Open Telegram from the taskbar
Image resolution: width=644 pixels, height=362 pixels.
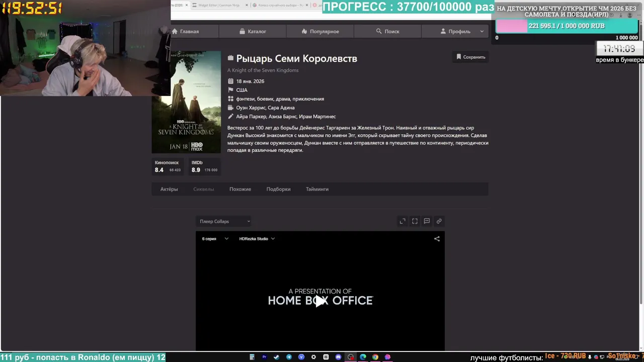[289, 357]
